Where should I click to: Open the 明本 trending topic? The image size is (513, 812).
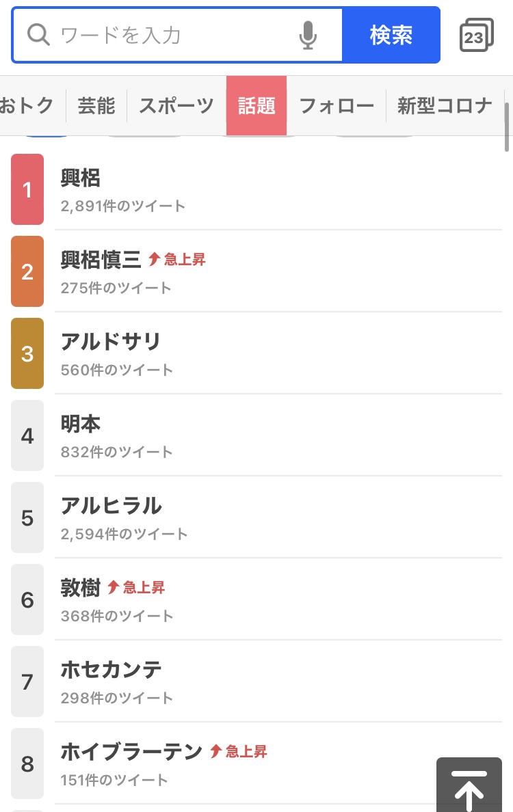point(81,424)
